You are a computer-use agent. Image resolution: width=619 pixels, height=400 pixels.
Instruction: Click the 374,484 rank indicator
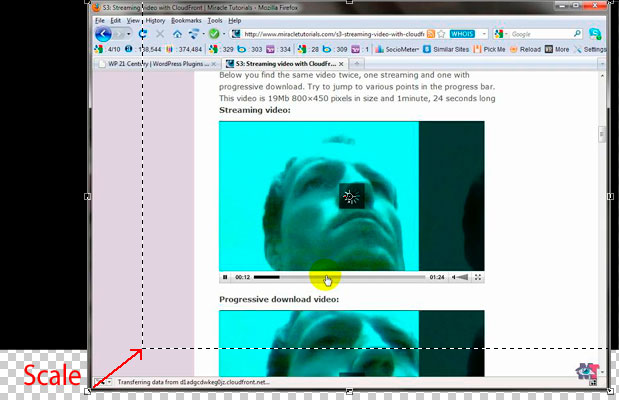tap(184, 49)
